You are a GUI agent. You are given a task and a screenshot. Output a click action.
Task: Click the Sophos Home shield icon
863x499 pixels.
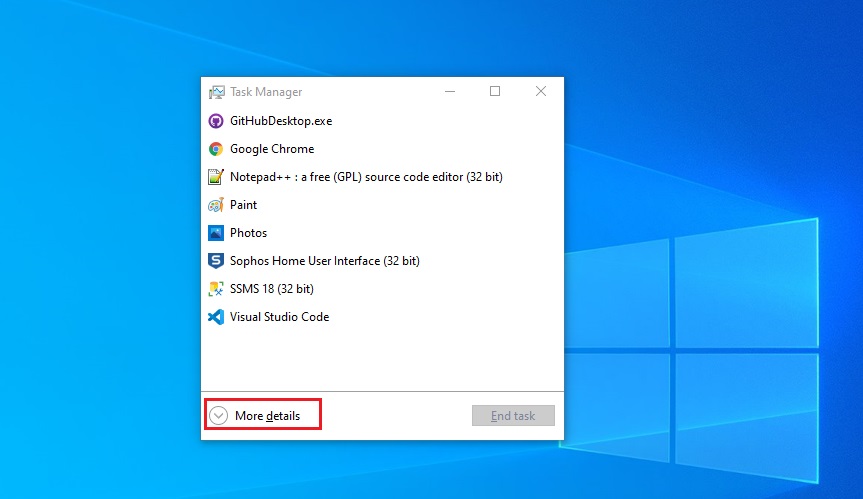[216, 261]
